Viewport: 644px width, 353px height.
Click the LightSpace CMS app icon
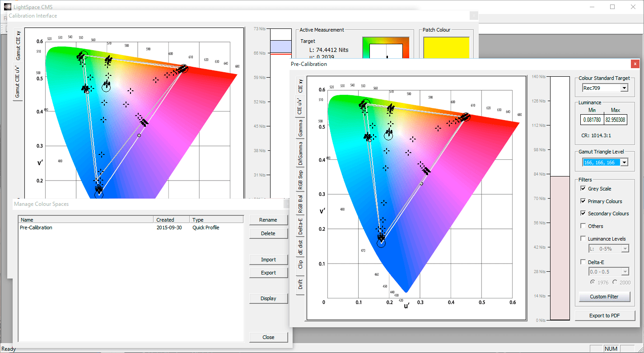[x=7, y=7]
